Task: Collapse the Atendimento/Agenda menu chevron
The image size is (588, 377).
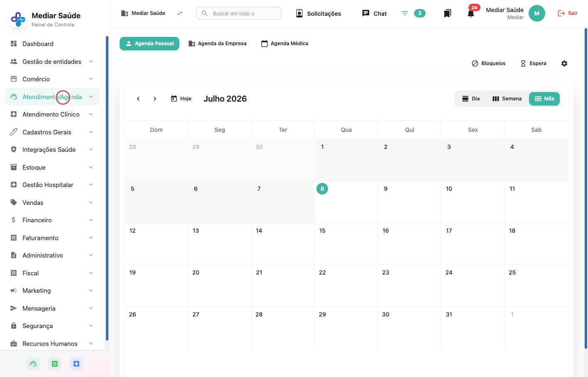Action: pos(91,97)
